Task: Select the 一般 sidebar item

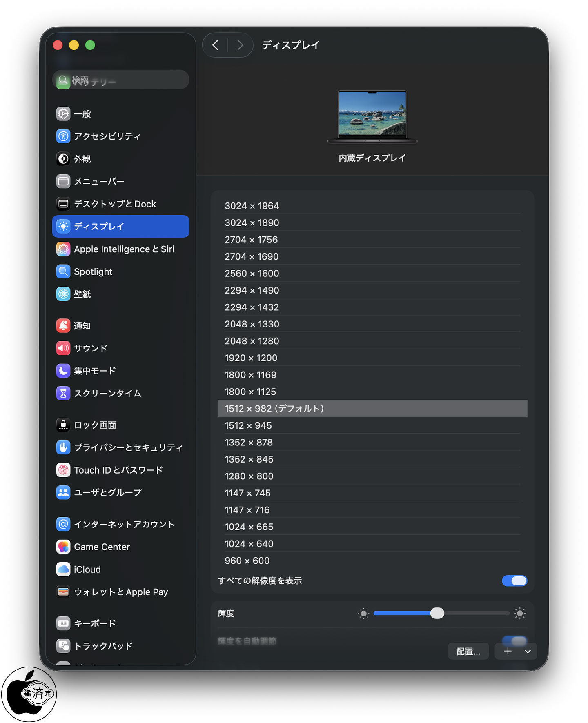Action: tap(82, 114)
